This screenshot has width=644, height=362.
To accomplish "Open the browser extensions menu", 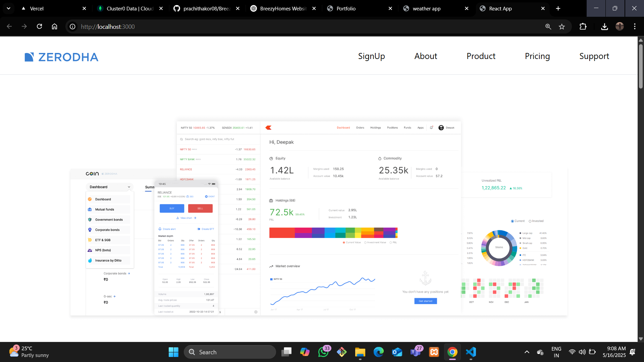I will coord(583,26).
